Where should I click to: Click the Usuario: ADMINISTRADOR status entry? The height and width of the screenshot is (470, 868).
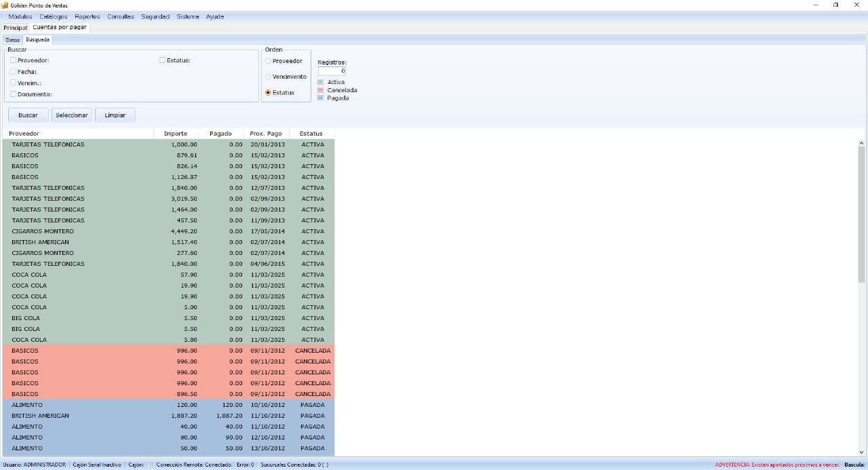pos(35,465)
